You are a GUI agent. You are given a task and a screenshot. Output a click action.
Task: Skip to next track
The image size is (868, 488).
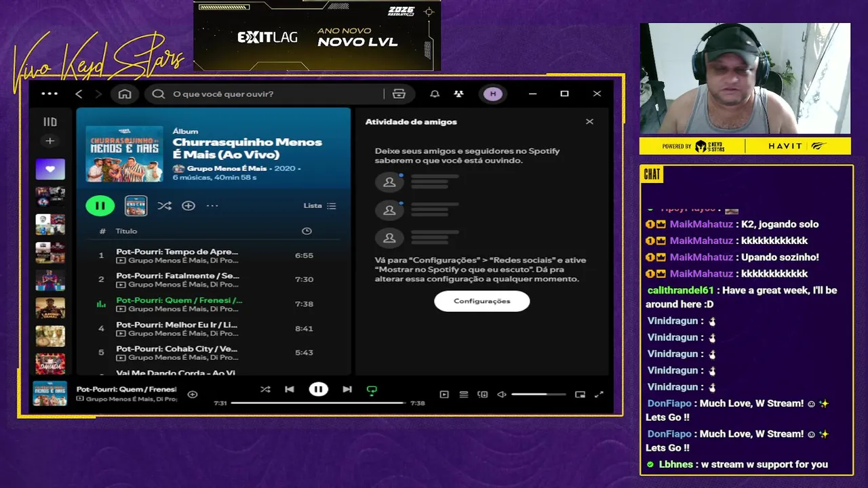pos(347,390)
